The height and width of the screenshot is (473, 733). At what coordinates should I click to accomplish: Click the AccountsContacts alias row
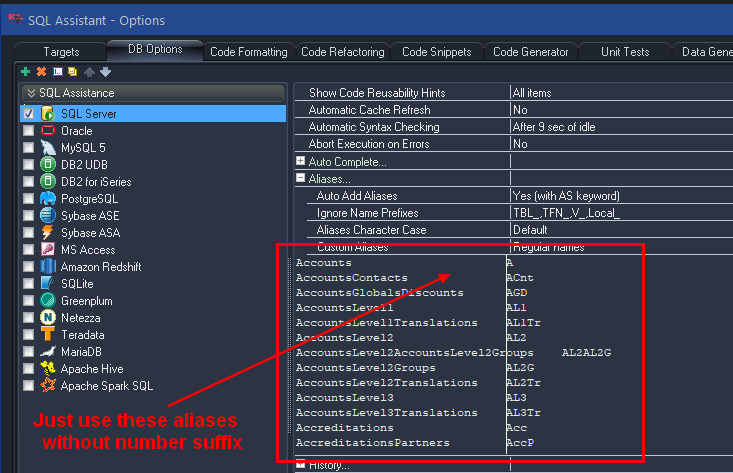click(352, 278)
